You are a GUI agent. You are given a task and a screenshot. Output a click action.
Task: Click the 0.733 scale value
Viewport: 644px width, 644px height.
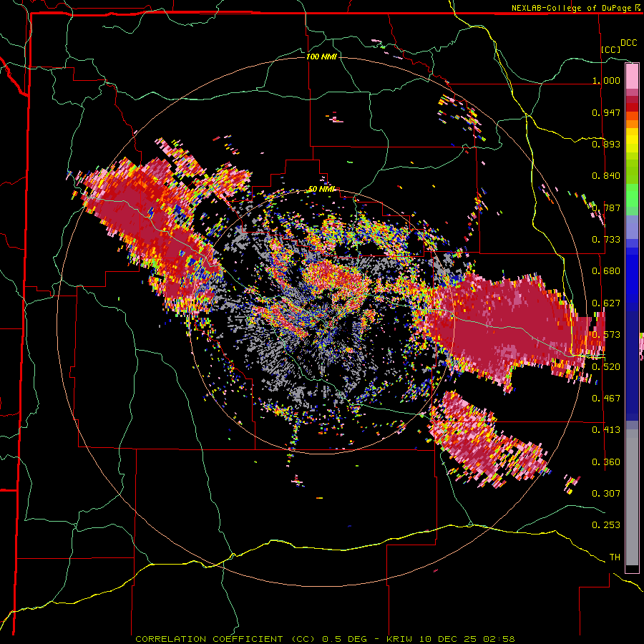click(x=606, y=240)
